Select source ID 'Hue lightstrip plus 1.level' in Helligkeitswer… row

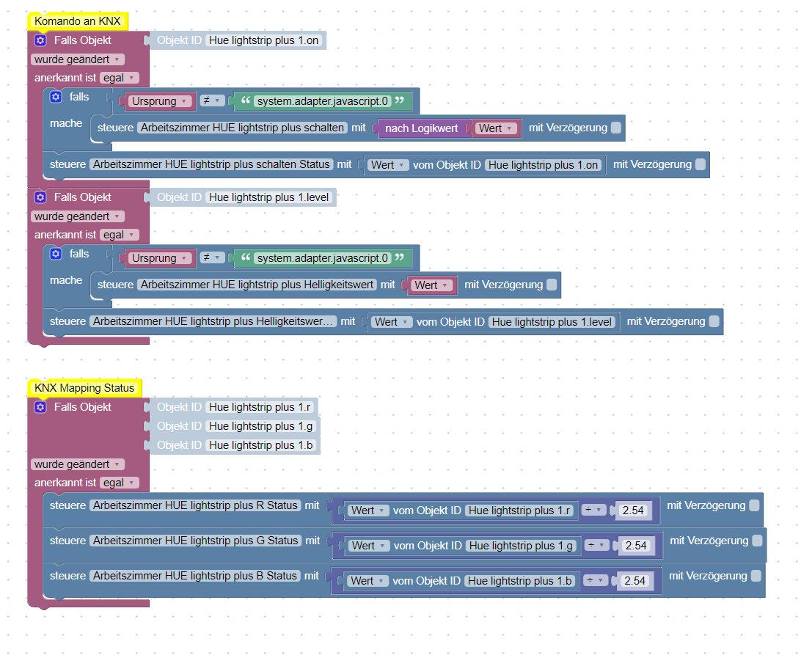tap(552, 322)
